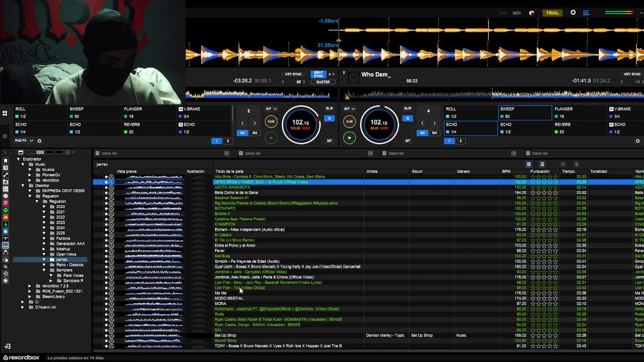Open the Beatport source icon

click(6, 224)
